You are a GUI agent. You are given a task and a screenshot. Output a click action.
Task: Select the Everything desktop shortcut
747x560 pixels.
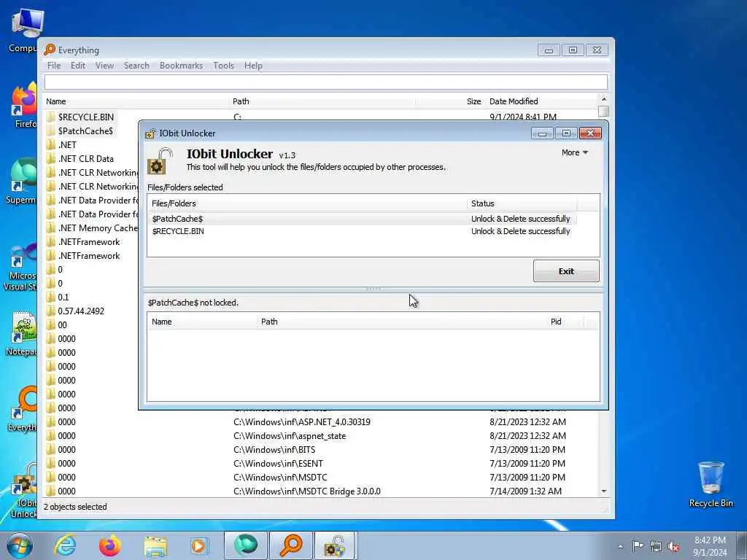coord(23,408)
